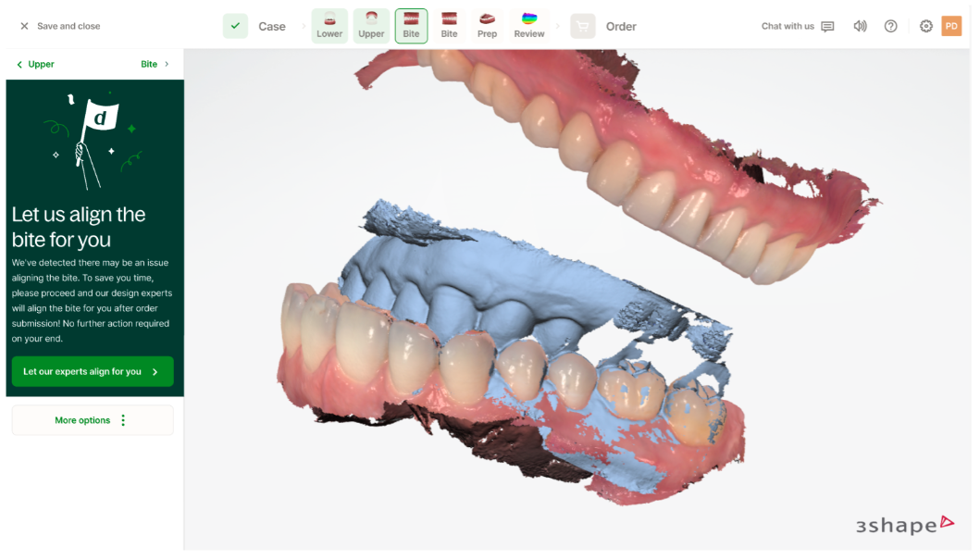
Task: Toggle sound with the speaker icon
Action: [x=861, y=26]
